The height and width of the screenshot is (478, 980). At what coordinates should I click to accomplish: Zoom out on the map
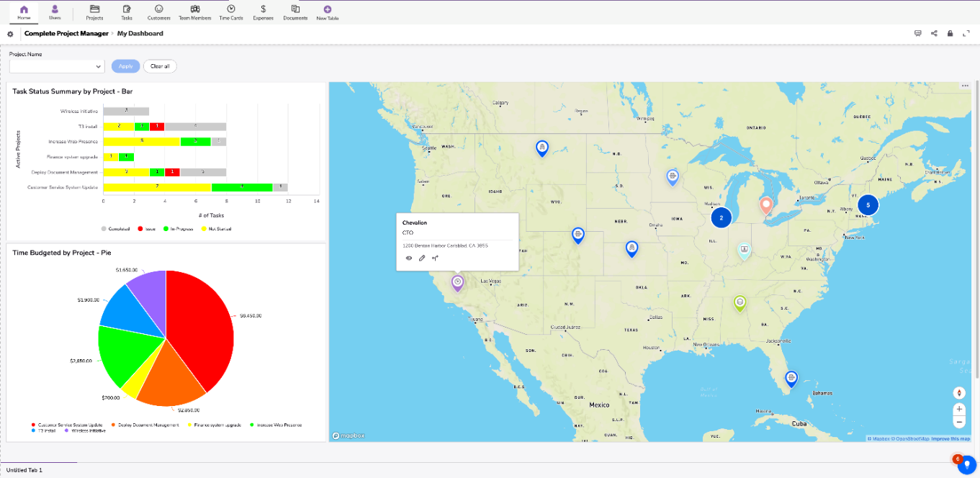click(x=959, y=422)
